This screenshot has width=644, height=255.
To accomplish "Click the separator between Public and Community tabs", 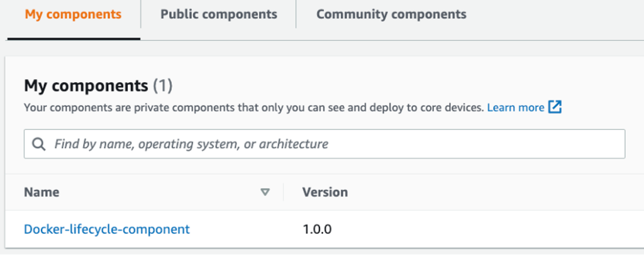I will (296, 14).
